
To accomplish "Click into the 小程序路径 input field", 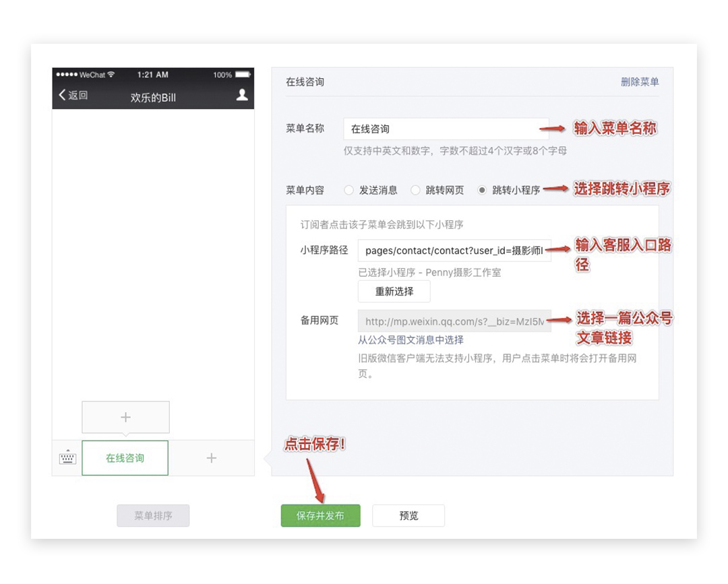I will coord(454,251).
